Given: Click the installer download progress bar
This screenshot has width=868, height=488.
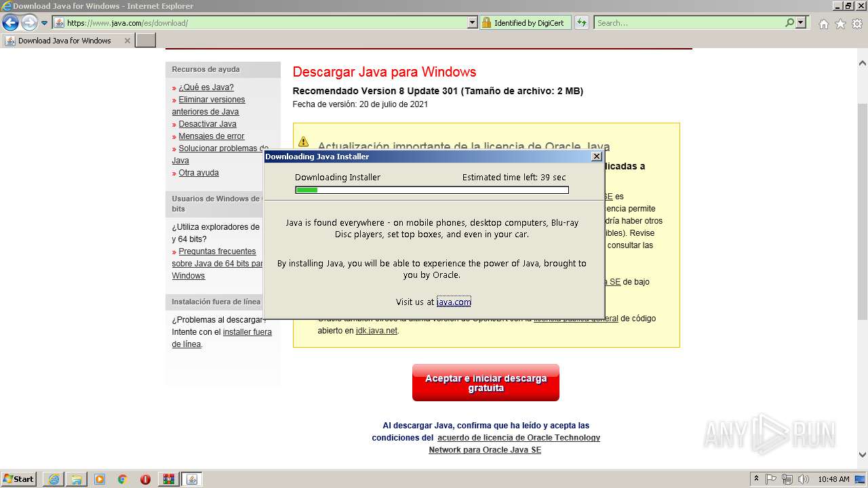Looking at the screenshot, I should pos(432,190).
